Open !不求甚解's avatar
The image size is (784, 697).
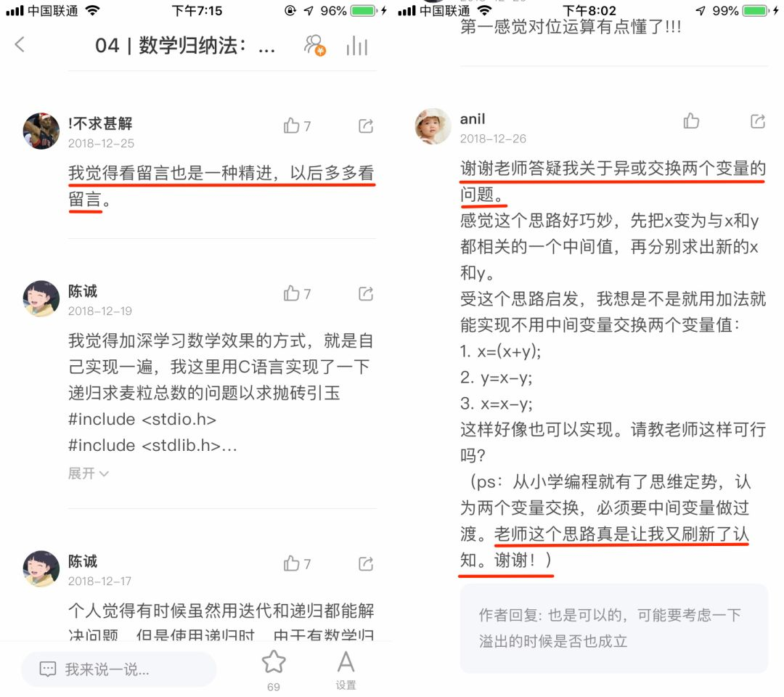coord(41,131)
